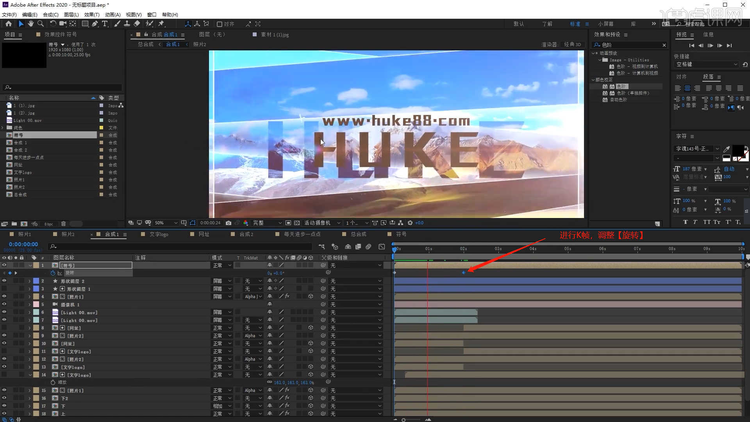750x422 pixels.
Task: Hide 形状图层 2 with its eye icon
Action: (x=4, y=281)
